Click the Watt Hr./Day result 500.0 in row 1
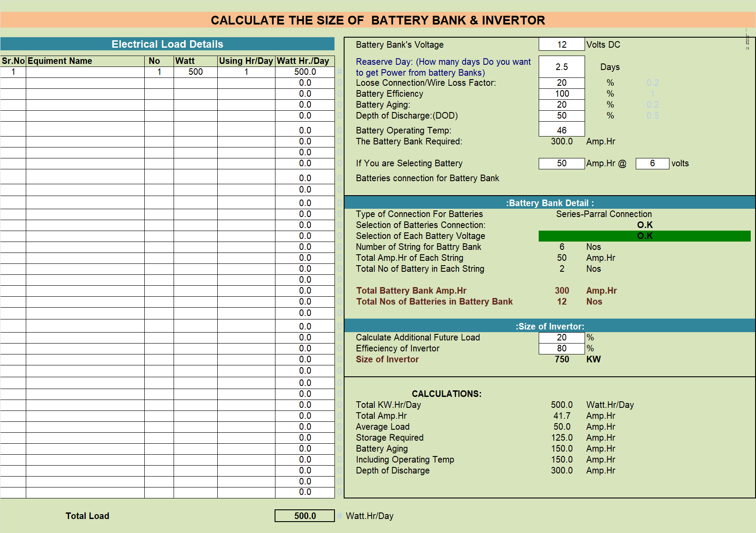 (x=305, y=72)
